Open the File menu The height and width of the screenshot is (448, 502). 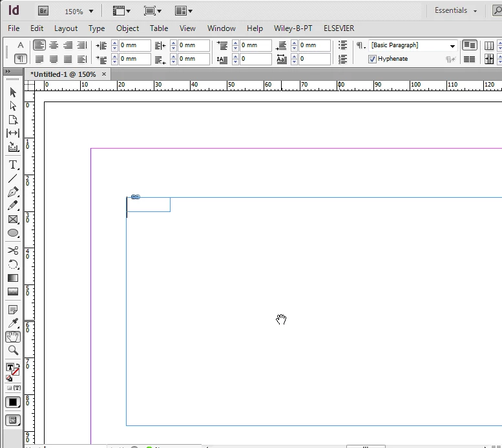coord(14,28)
